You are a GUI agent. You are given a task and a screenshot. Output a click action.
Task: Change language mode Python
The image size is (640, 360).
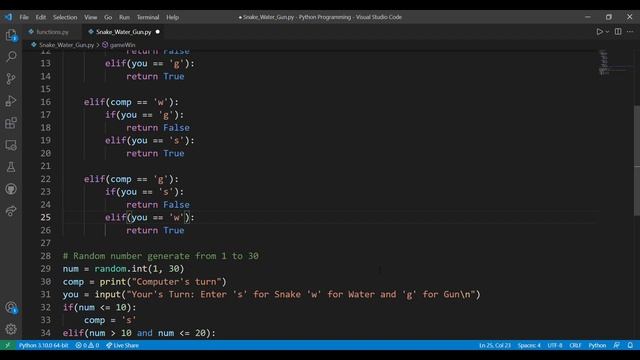[597, 345]
